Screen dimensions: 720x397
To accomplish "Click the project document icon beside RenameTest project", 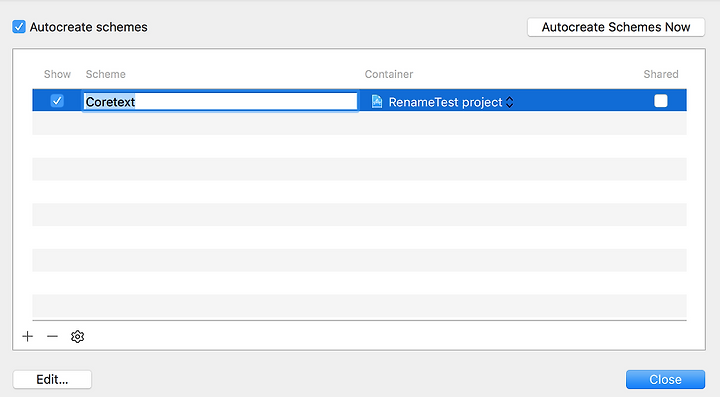I will click(377, 101).
